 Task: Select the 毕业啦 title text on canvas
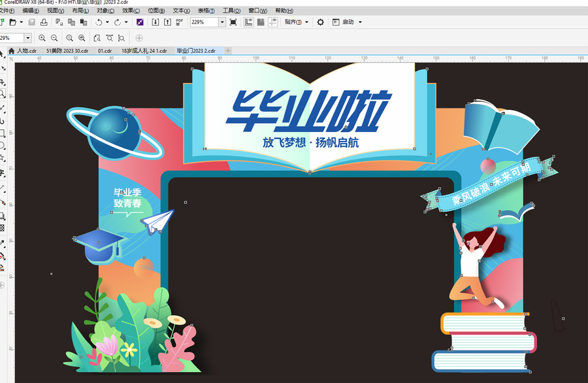pyautogui.click(x=308, y=110)
